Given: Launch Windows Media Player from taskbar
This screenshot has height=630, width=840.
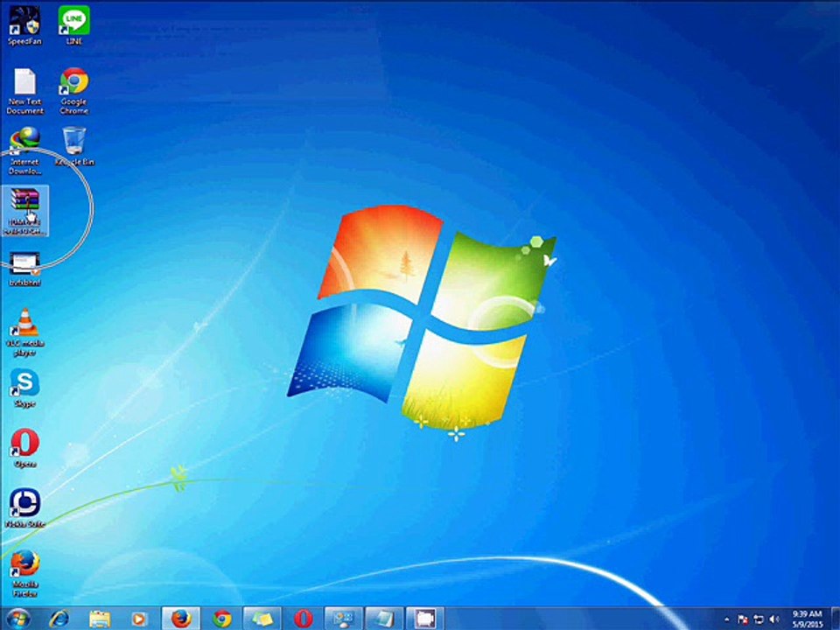Looking at the screenshot, I should 139,619.
